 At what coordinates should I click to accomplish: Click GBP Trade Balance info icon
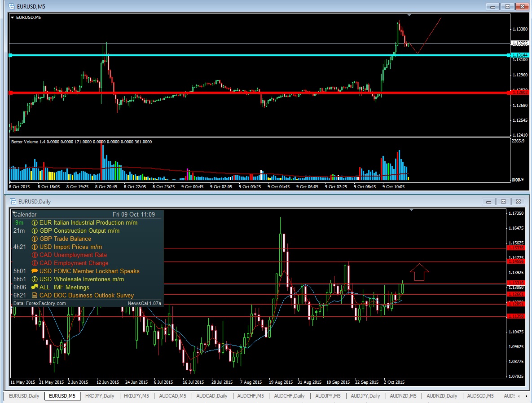coord(34,239)
